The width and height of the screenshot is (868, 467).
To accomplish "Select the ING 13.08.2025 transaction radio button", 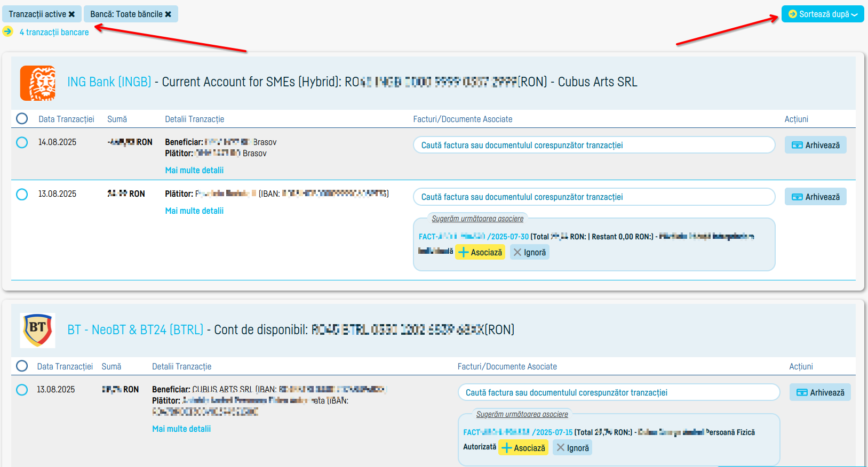I will coord(22,194).
